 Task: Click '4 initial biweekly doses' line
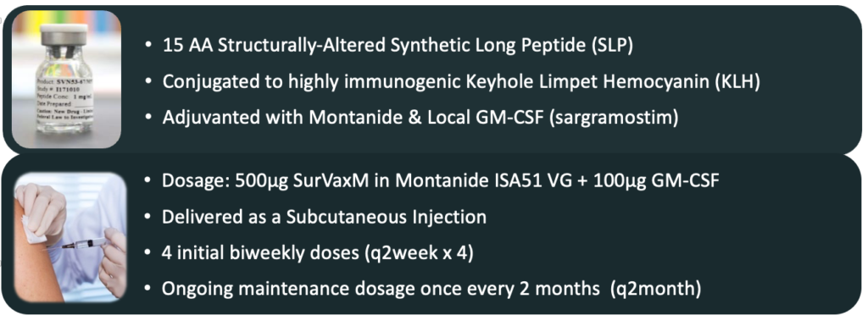[x=316, y=253]
